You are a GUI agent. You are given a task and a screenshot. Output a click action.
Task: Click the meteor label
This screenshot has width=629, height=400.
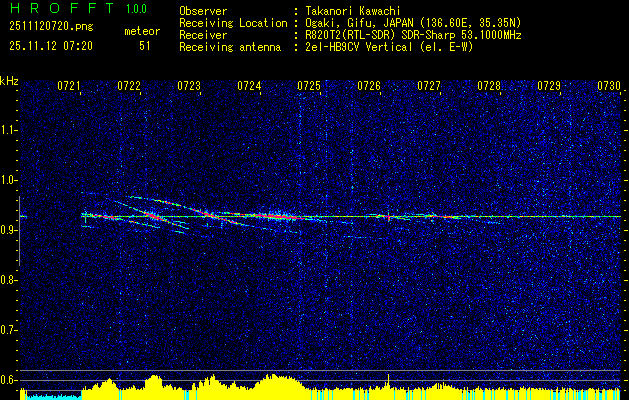142,31
